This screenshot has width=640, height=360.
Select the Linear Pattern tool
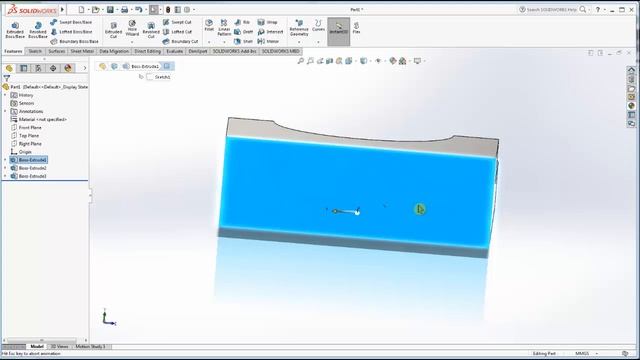pos(224,28)
